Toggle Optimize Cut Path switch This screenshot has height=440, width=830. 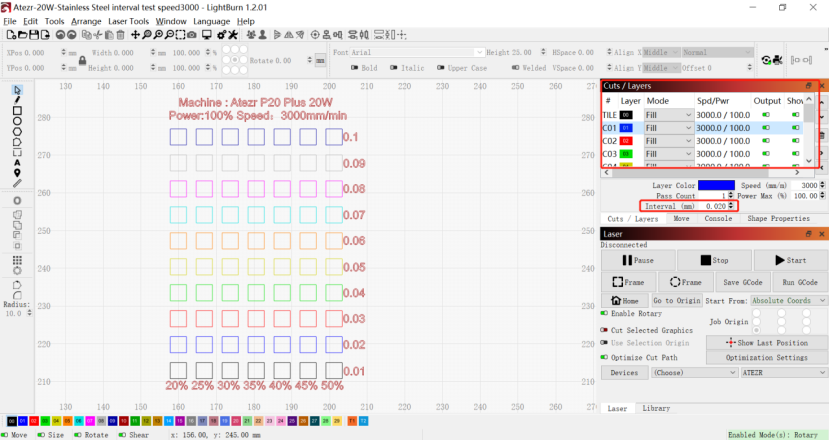click(x=604, y=357)
